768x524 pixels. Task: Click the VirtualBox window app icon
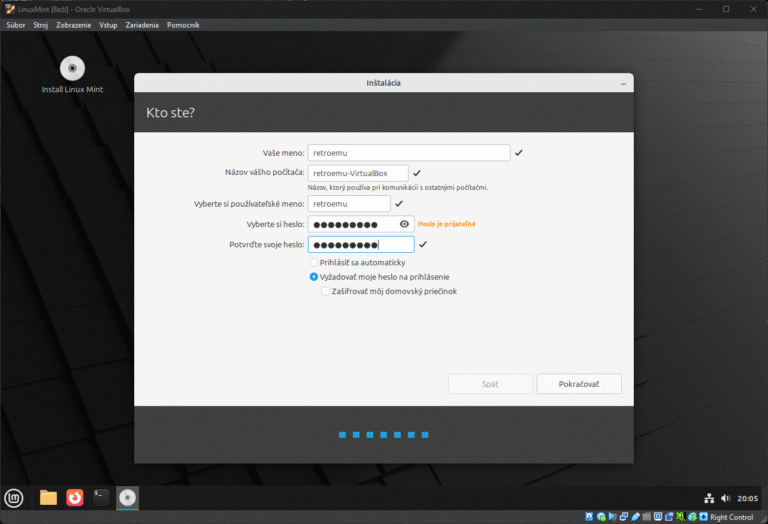coord(10,9)
